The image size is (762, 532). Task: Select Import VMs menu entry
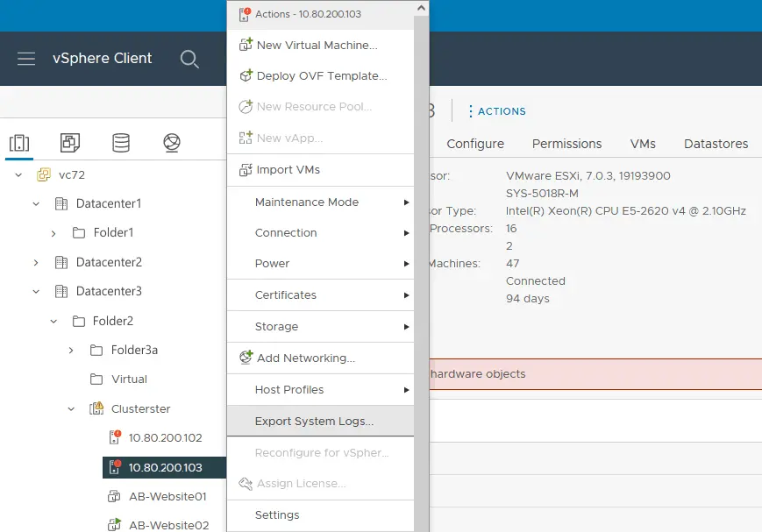[321, 169]
